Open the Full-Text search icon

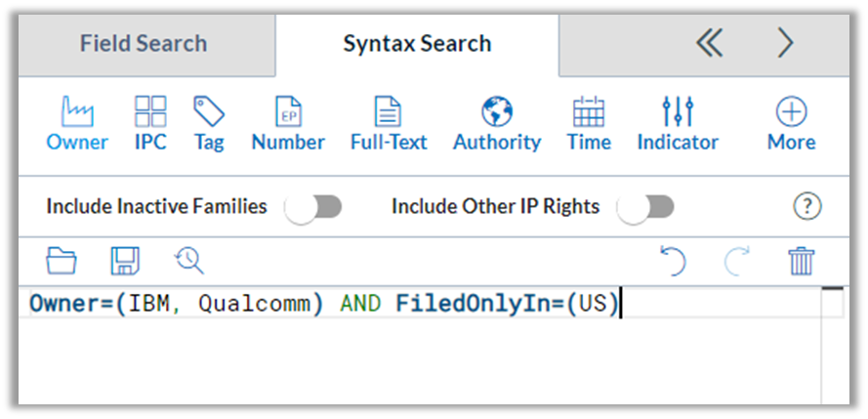click(x=388, y=111)
